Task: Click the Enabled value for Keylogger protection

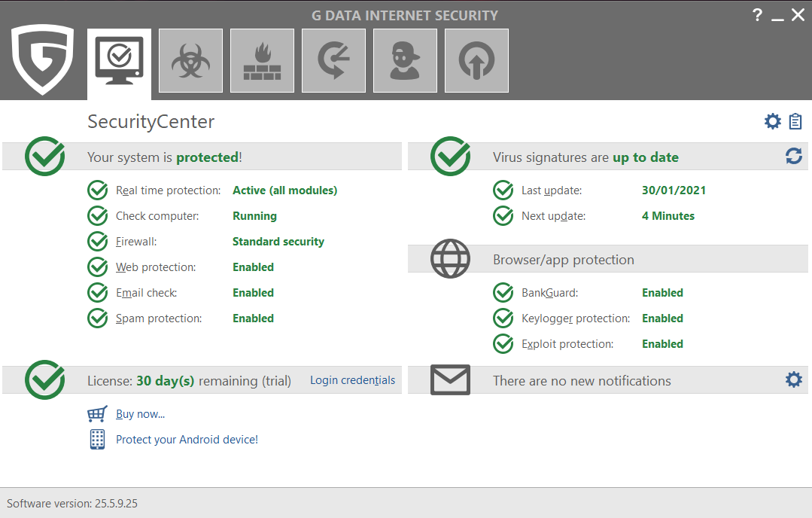Action: coord(662,318)
